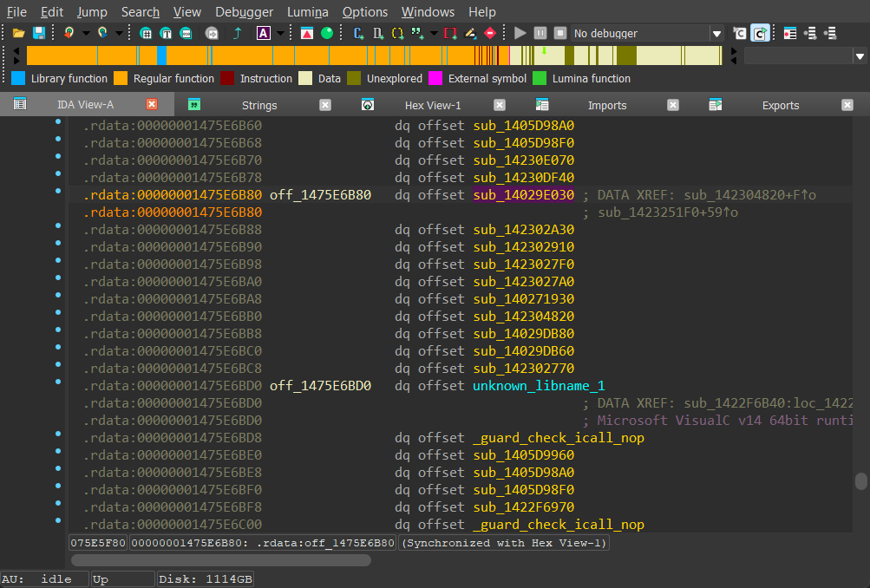The image size is (870, 588).
Task: Open the Lumina menu
Action: [x=307, y=12]
